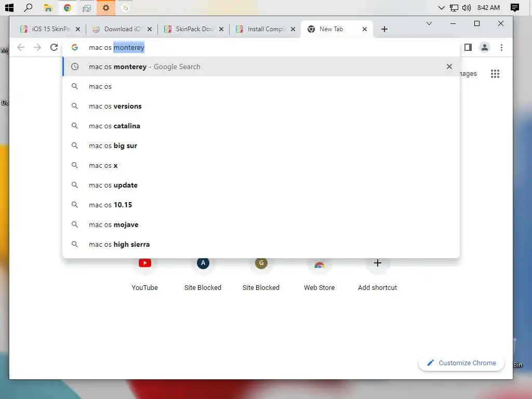
Task: Choose mac os catalina suggestion
Action: [261, 126]
